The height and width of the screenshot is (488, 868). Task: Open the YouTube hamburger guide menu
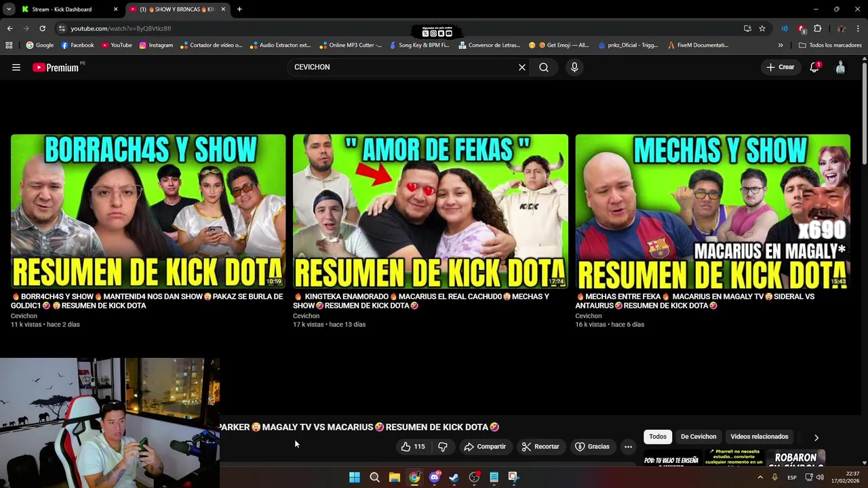[16, 67]
